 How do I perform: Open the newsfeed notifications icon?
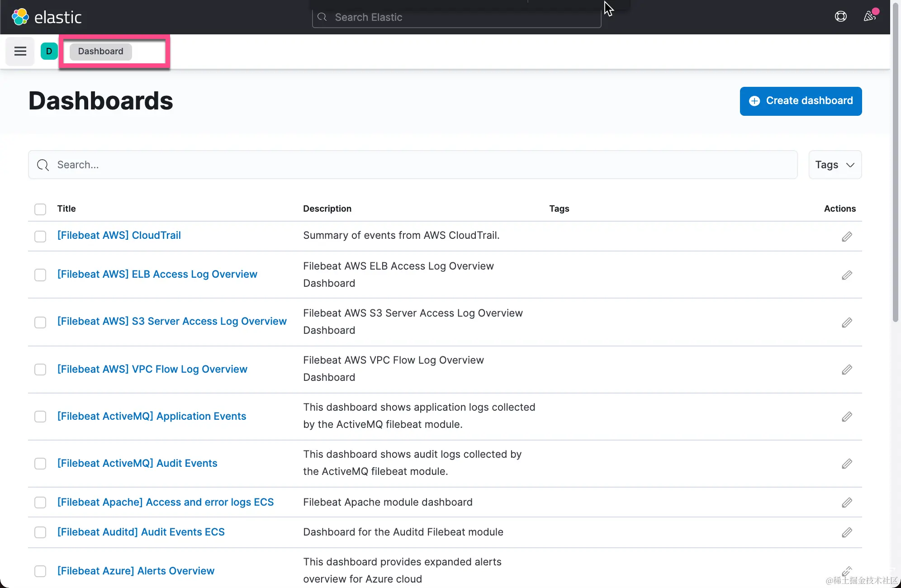[x=869, y=17]
